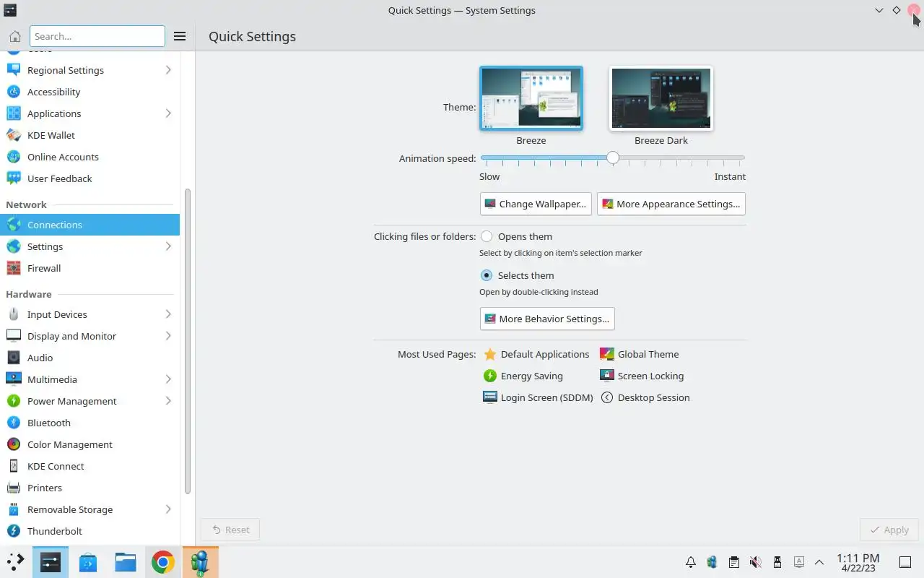Click the Color Management icon
The width and height of the screenshot is (924, 578).
(x=13, y=444)
